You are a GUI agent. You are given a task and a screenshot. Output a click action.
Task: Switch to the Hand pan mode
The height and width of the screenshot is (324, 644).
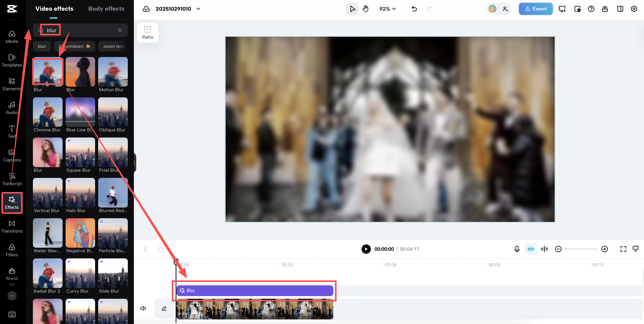(365, 9)
